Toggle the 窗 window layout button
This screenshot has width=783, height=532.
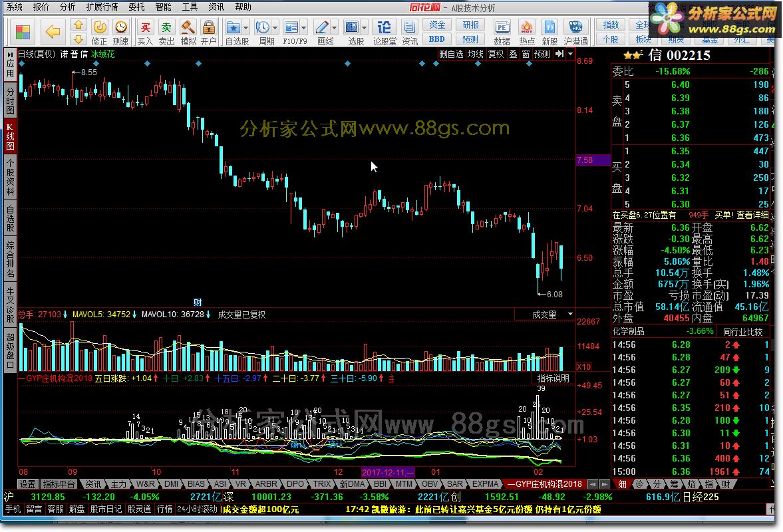[x=526, y=54]
